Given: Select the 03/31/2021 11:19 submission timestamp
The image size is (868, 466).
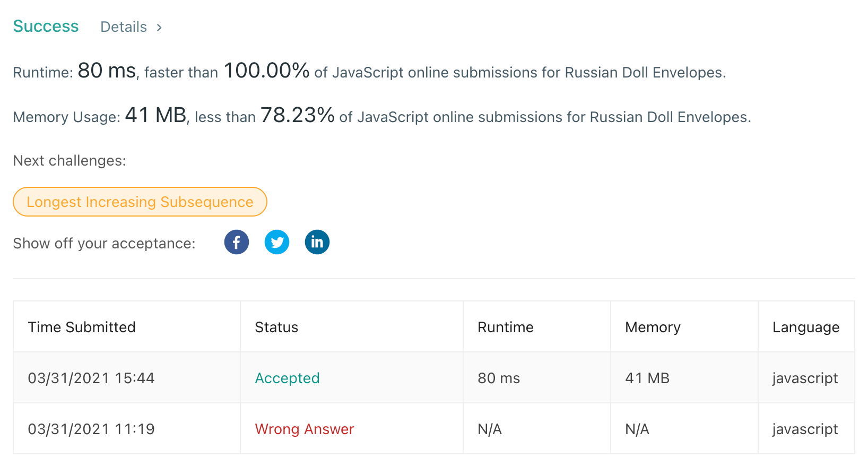Looking at the screenshot, I should (x=91, y=429).
